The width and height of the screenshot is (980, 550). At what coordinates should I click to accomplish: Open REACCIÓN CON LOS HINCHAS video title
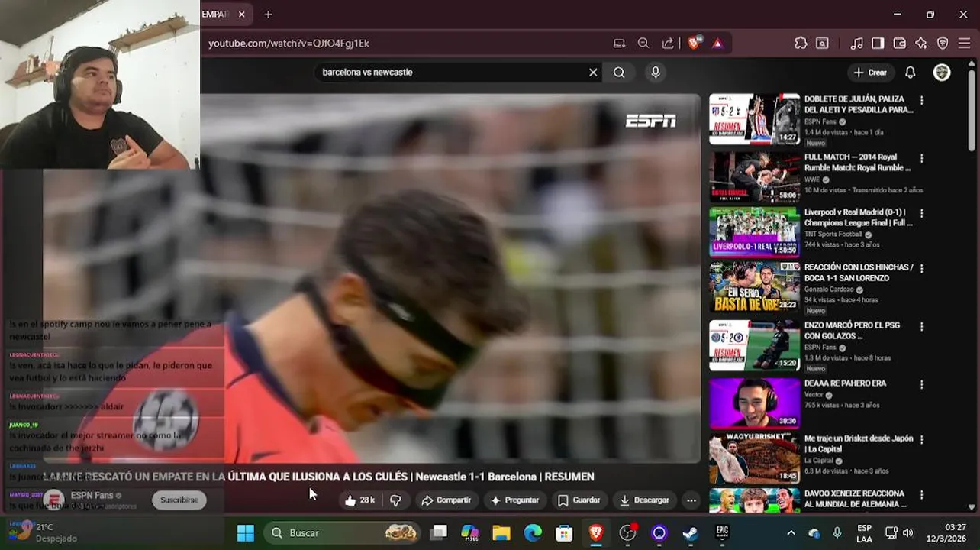pyautogui.click(x=859, y=273)
